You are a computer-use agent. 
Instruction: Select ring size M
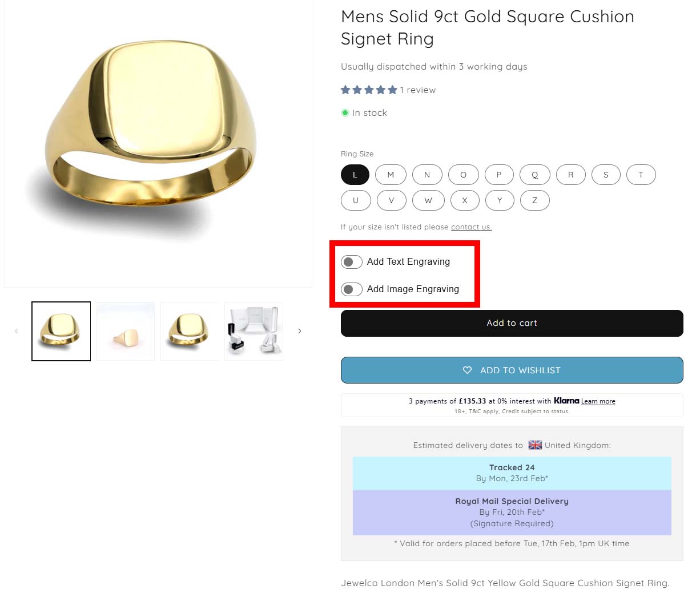[391, 175]
